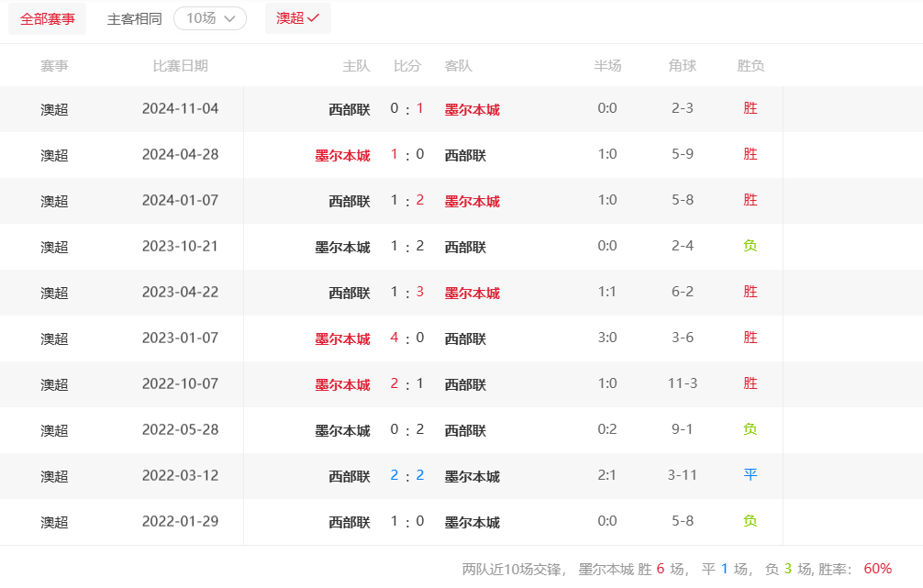The width and height of the screenshot is (923, 588).
Task: Open away team 墨尔本城 in 2024-11-04 row
Action: (473, 109)
